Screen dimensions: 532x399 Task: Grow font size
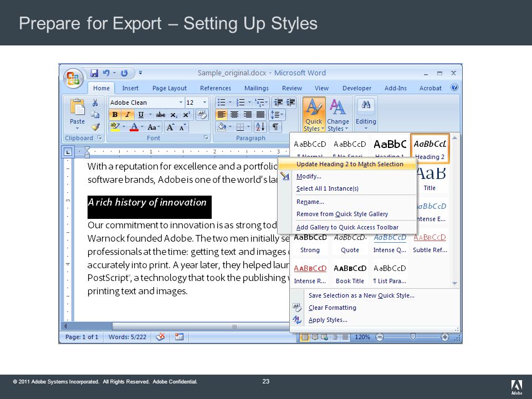pyautogui.click(x=170, y=127)
